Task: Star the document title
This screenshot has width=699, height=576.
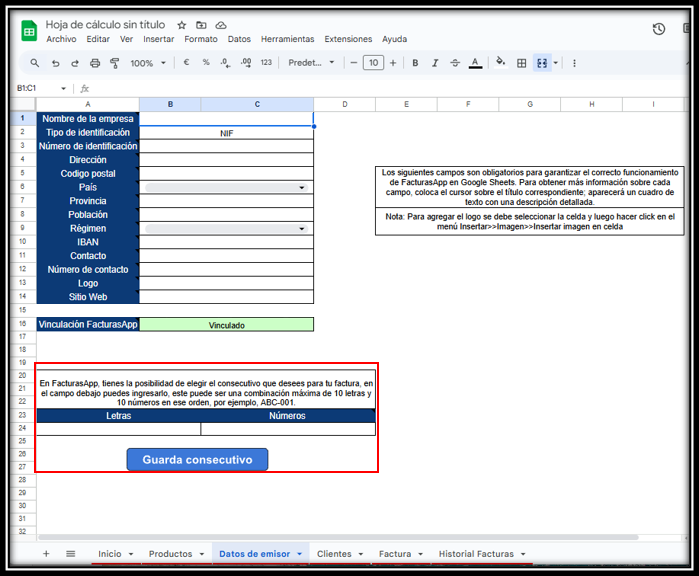Action: point(181,25)
